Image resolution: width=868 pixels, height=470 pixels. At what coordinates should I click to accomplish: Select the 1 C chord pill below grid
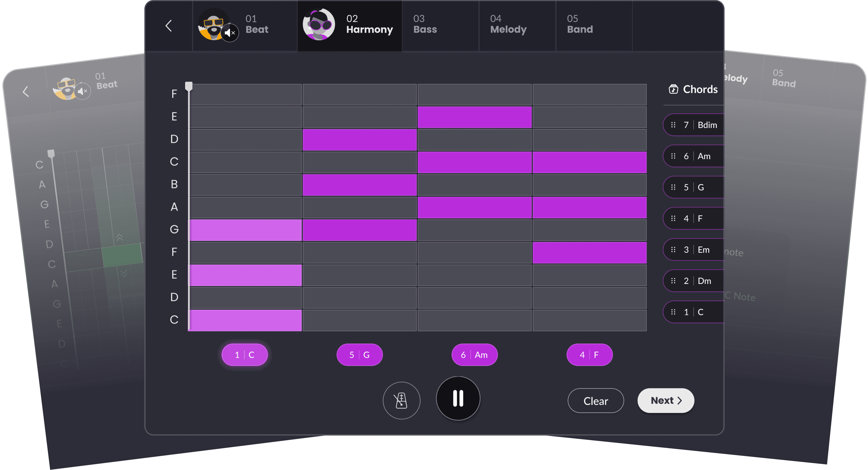(x=245, y=355)
